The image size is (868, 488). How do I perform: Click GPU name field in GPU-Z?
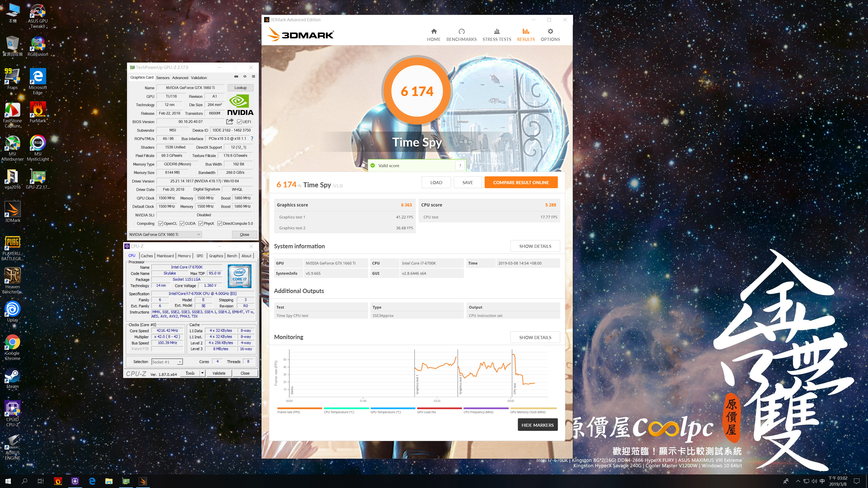pos(190,88)
